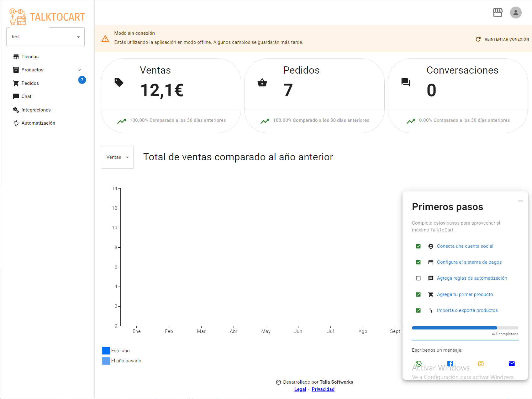Open Integraciones via its gear icon
The width and height of the screenshot is (532, 399).
coord(16,110)
